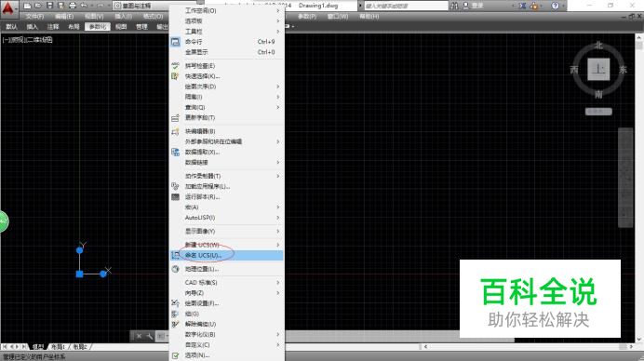Image resolution: width=644 pixels, height=361 pixels.
Task: Select AutoLISP(I) menu entry
Action: click(x=227, y=218)
